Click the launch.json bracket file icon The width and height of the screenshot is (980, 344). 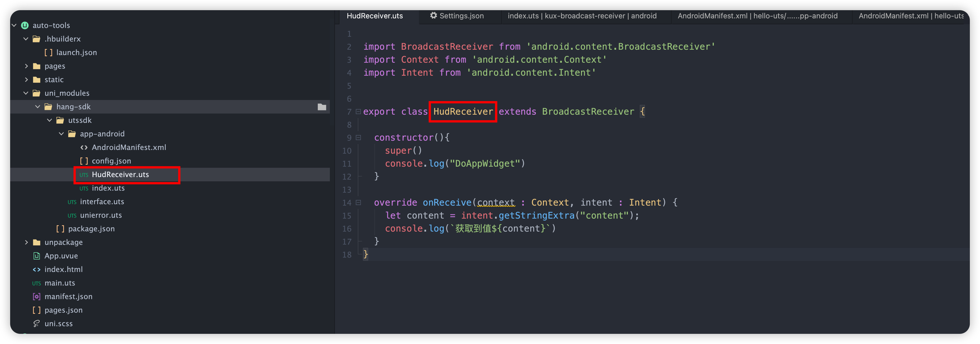pyautogui.click(x=48, y=53)
